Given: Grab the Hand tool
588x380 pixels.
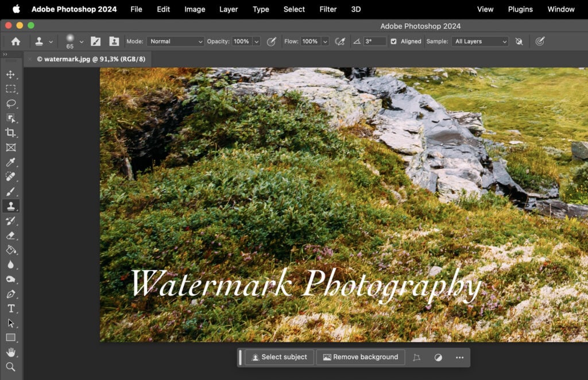Looking at the screenshot, I should (x=11, y=352).
